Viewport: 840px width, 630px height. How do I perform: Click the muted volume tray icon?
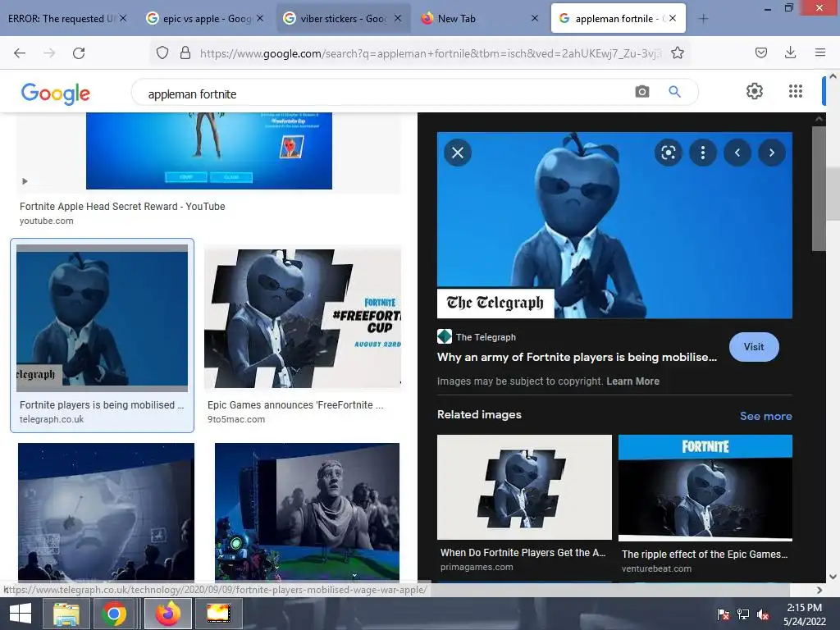[x=763, y=614]
